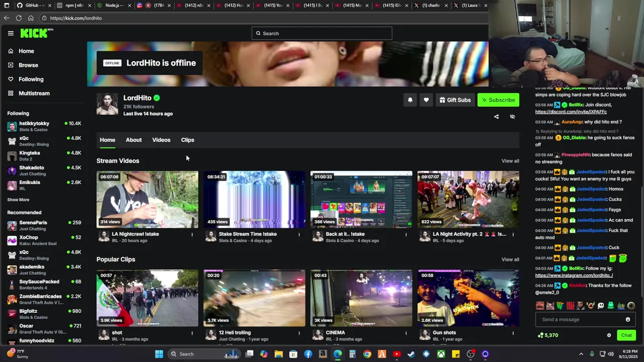Image resolution: width=644 pixels, height=362 pixels.
Task: Play the 12 Heli trolling clip
Action: (255, 298)
